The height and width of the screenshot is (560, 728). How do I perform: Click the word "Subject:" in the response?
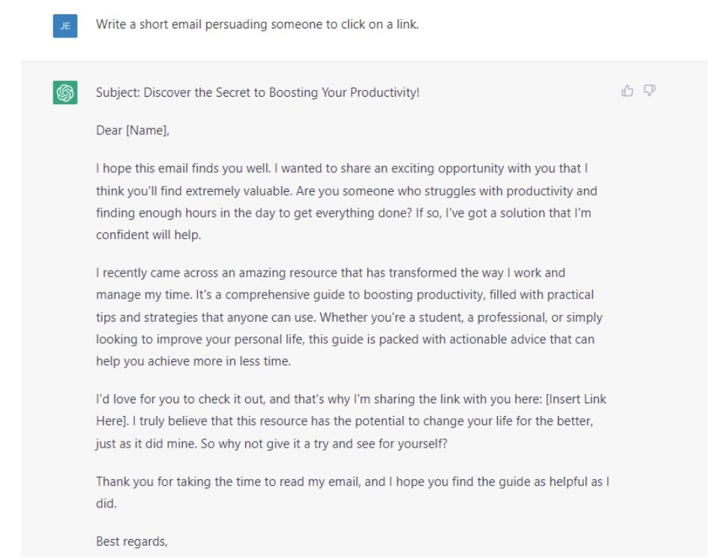(x=118, y=93)
